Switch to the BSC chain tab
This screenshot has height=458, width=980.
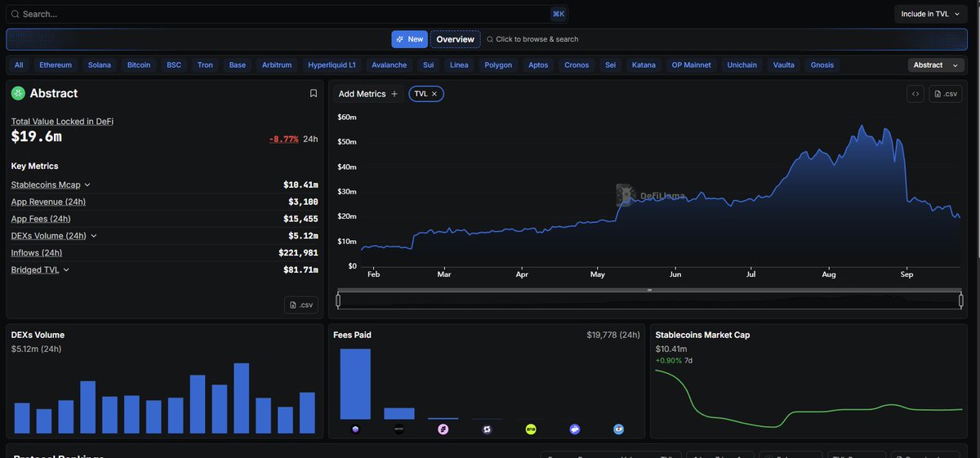tap(174, 65)
